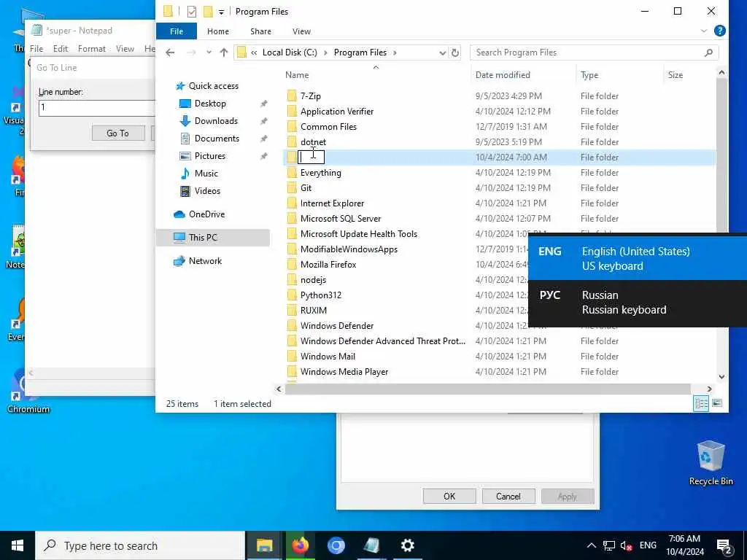747x560 pixels.
Task: Expand the ribbon with the chevron
Action: coord(704,31)
